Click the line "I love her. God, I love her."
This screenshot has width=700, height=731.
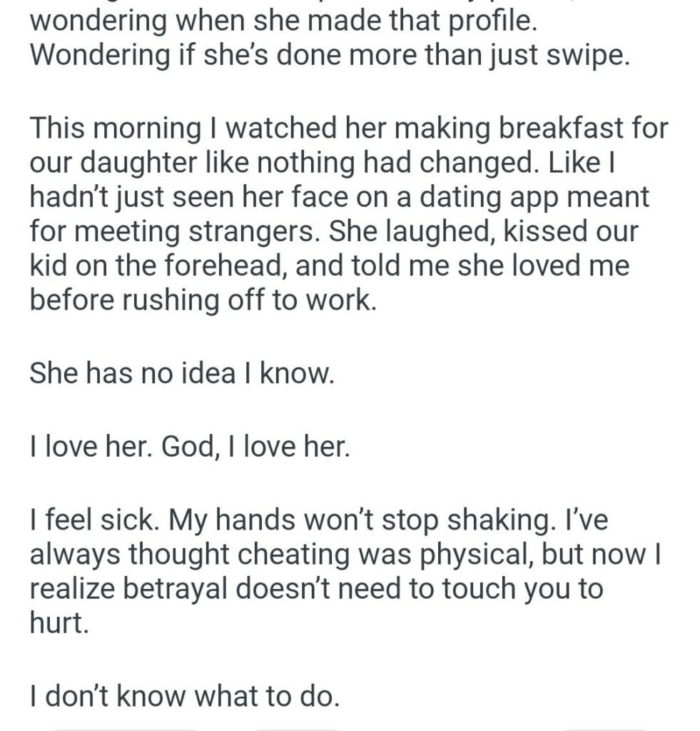[190, 448]
